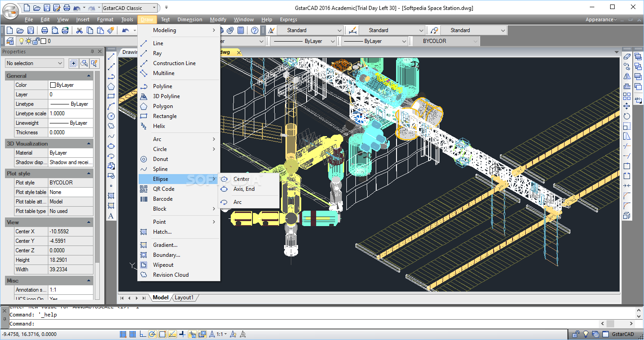
Task: Click the Model tab
Action: coord(160,297)
